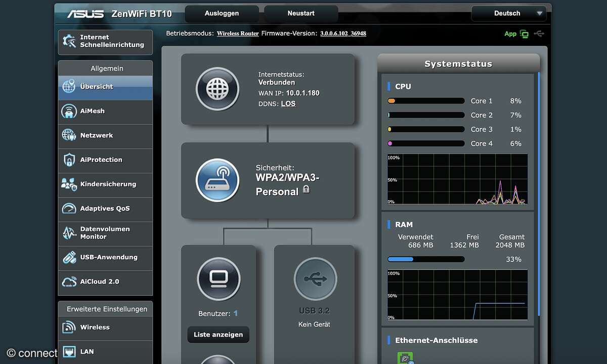This screenshot has height=364, width=607.
Task: Click the Core 1 CPU usage bar
Action: click(426, 101)
